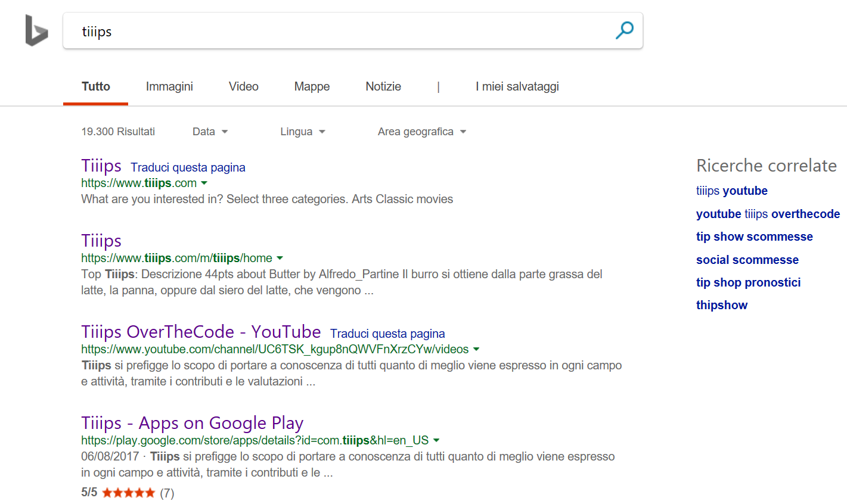Open the Lingua filter dropdown
The image size is (847, 504).
(x=302, y=132)
